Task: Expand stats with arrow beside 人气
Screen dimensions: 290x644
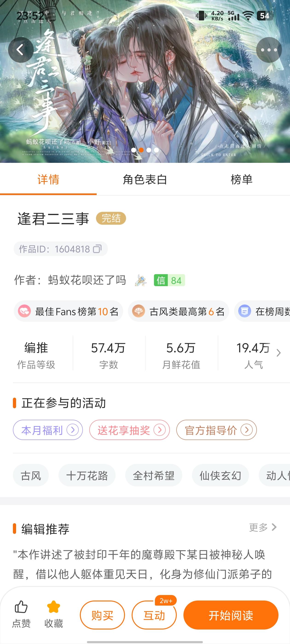Action: pyautogui.click(x=278, y=353)
